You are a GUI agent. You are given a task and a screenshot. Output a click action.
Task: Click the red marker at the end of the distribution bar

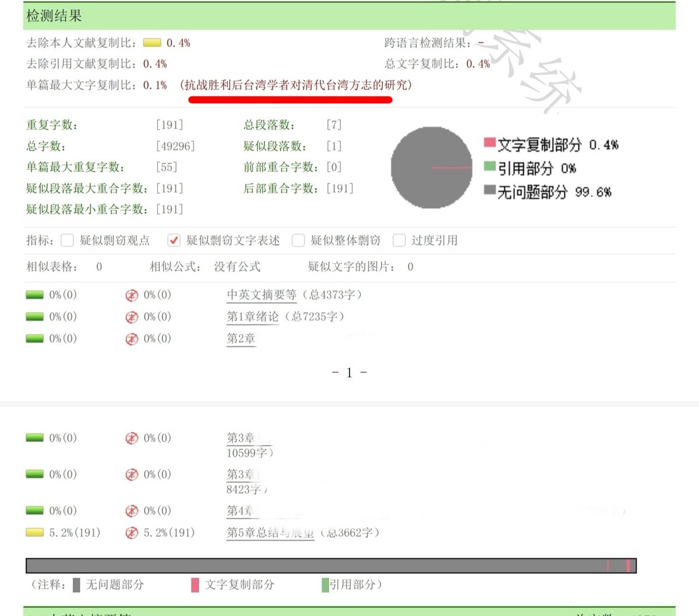(629, 565)
